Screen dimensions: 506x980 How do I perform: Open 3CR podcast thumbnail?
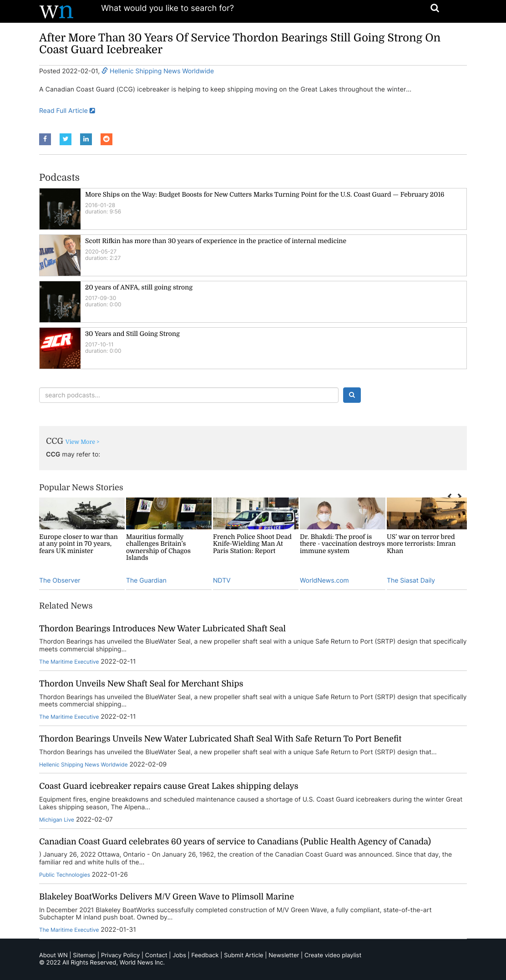pyautogui.click(x=60, y=348)
